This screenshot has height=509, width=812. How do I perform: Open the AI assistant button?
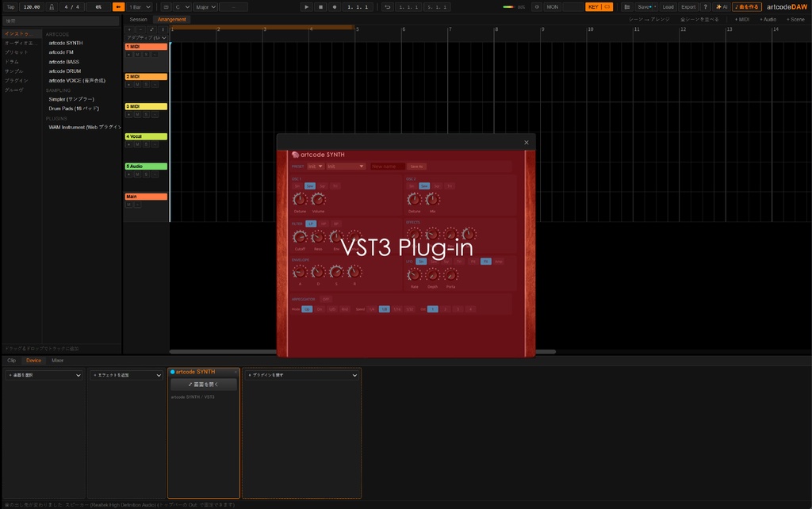(722, 6)
